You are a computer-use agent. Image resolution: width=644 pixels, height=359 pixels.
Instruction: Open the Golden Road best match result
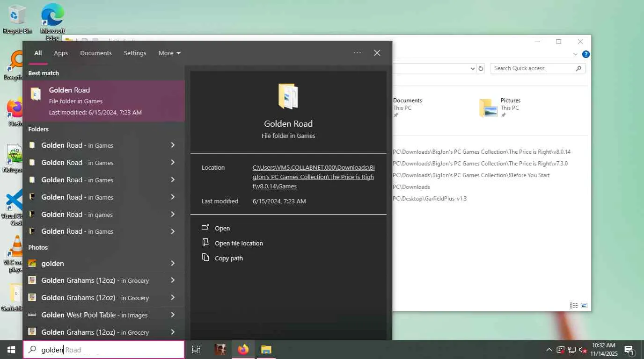coord(104,101)
